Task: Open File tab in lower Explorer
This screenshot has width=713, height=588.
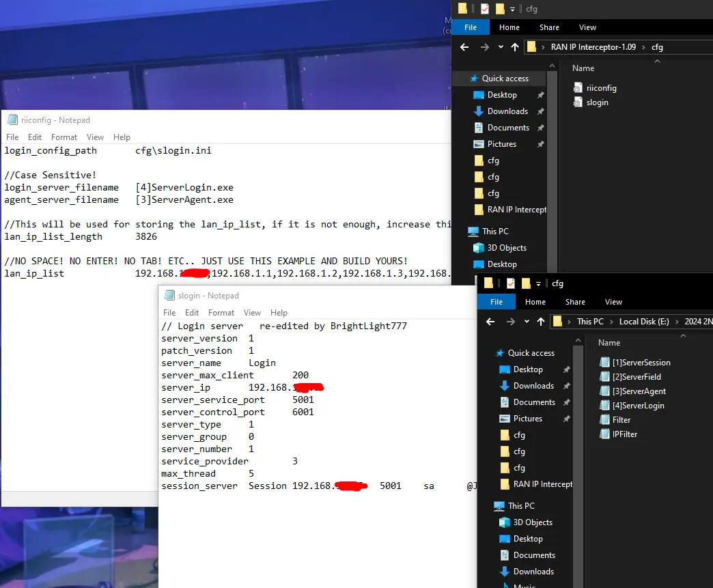Action: [x=497, y=302]
